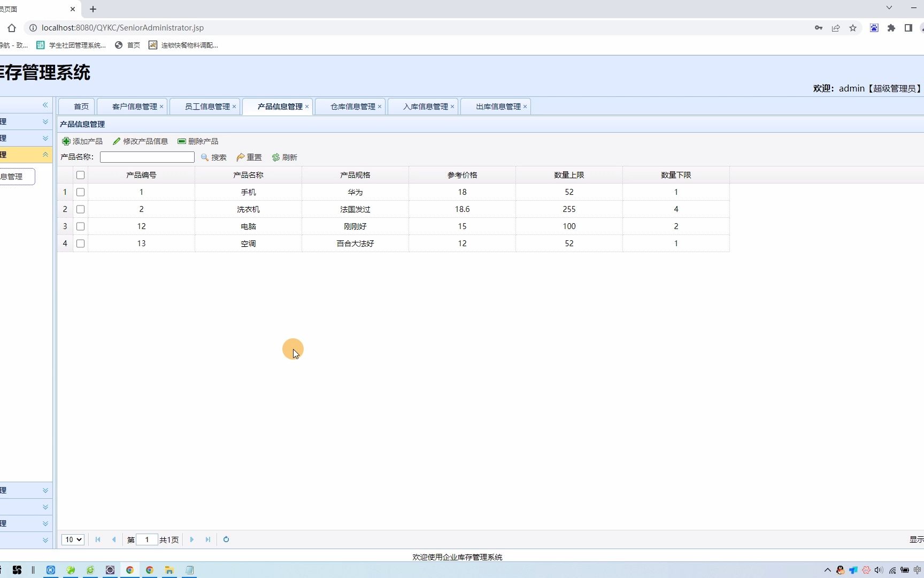This screenshot has width=924, height=578.
Task: Open the browser extensions puzzle icon
Action: click(x=891, y=28)
